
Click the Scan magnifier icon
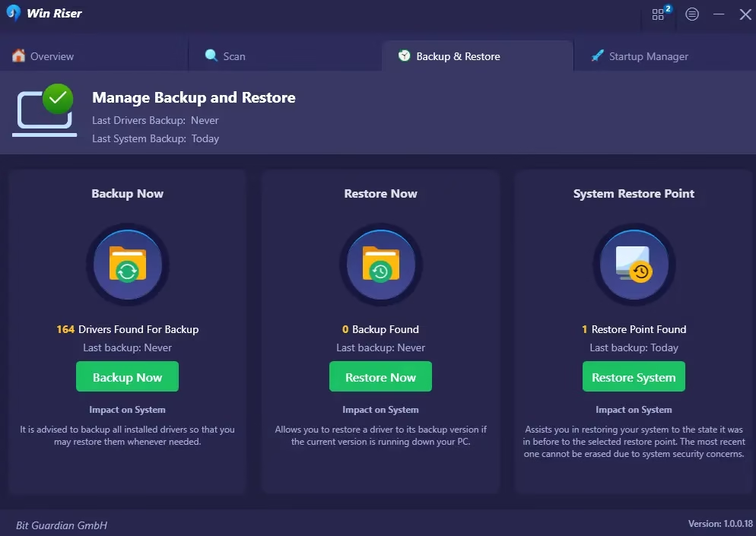[211, 56]
